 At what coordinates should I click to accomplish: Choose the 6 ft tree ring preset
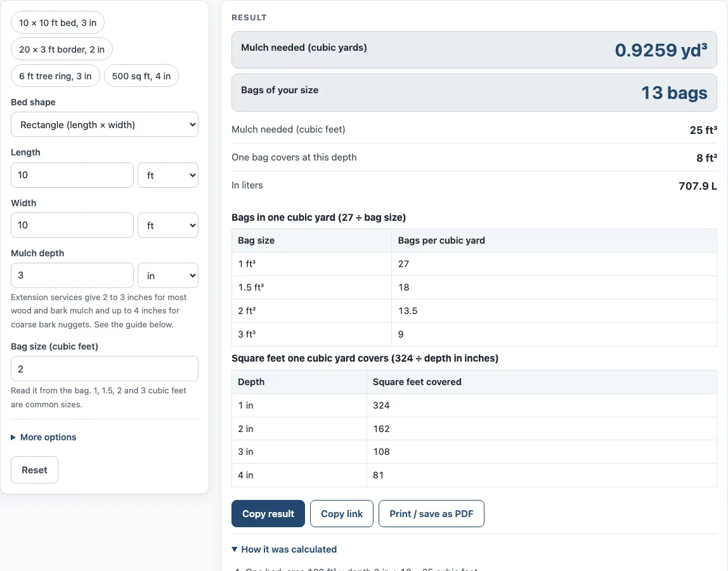[x=55, y=75]
